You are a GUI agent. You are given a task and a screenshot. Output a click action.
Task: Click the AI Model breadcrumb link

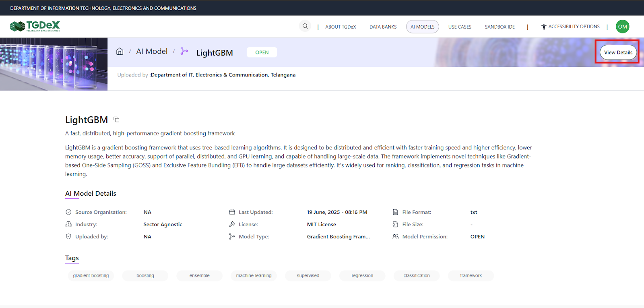click(x=152, y=52)
